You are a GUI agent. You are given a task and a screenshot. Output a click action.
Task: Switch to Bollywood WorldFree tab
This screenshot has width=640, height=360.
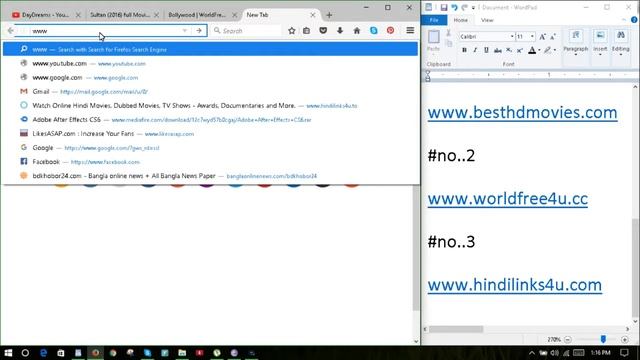pyautogui.click(x=202, y=15)
